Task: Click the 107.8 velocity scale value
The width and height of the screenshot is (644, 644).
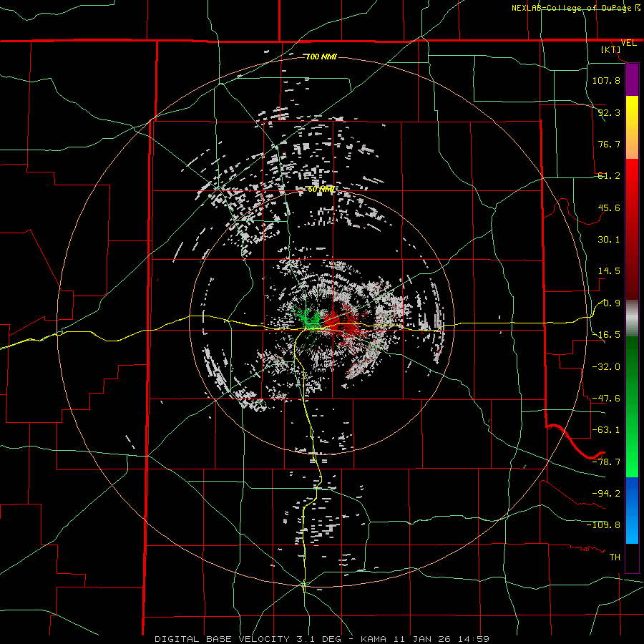Action: 606,80
